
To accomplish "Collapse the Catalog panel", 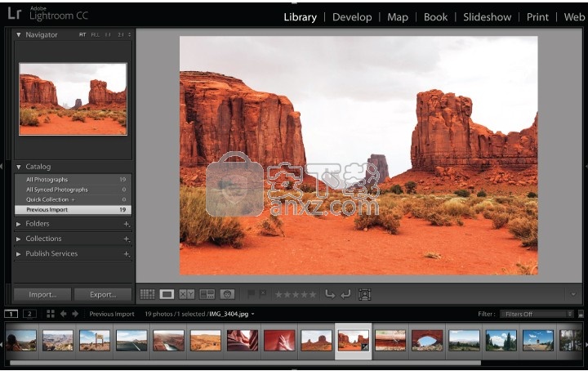I will [18, 167].
